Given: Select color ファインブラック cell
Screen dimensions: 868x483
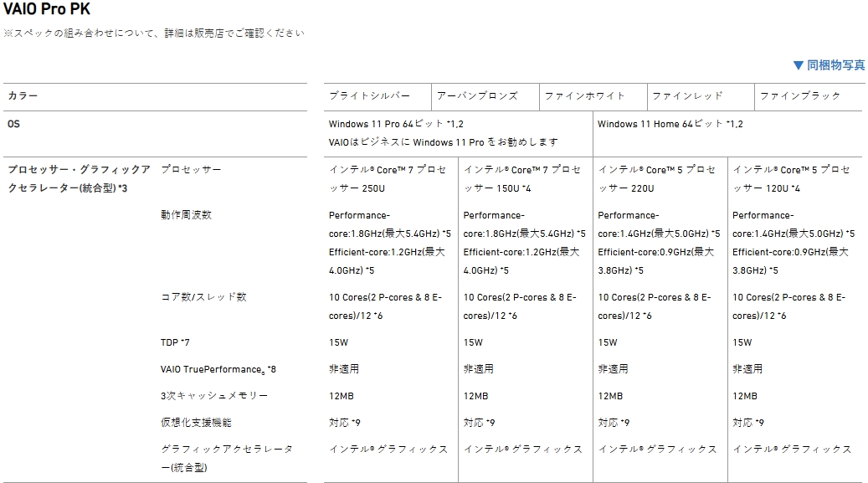Looking at the screenshot, I should click(x=809, y=95).
